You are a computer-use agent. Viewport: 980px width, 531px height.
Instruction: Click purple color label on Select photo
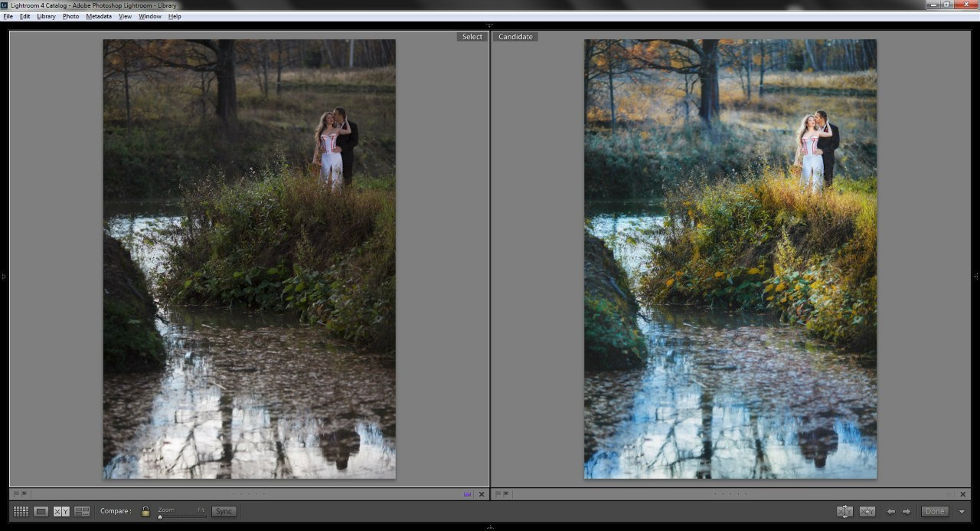[467, 494]
